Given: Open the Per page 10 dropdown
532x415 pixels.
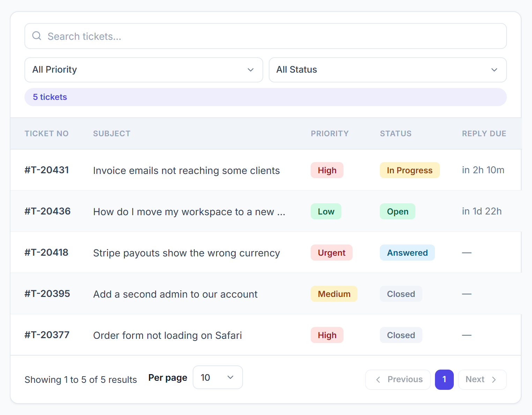Looking at the screenshot, I should pyautogui.click(x=217, y=377).
